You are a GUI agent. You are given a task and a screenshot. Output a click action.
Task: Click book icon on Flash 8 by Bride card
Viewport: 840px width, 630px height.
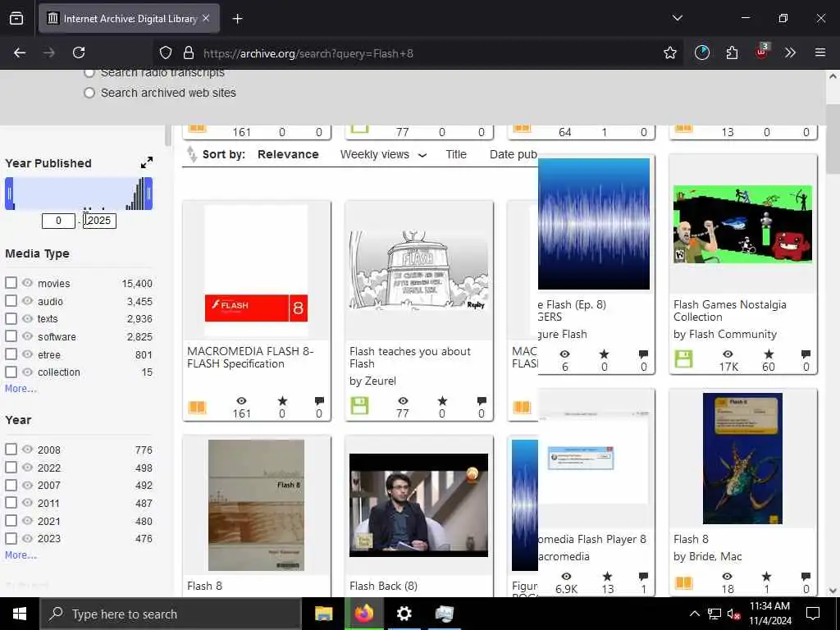683,583
